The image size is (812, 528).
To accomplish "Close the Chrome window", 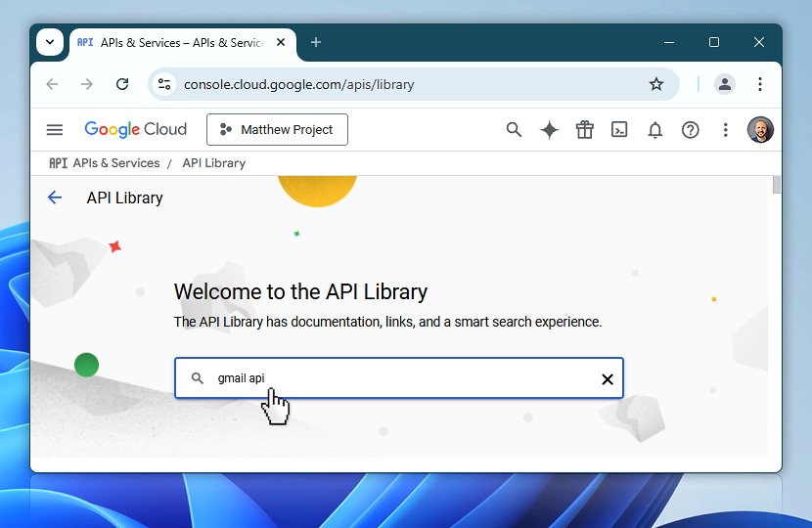I will click(x=758, y=42).
